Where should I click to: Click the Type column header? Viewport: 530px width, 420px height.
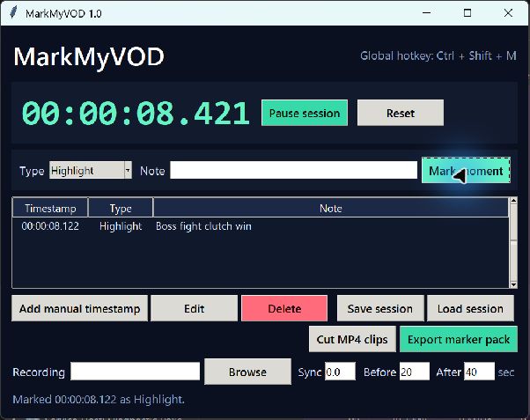121,208
